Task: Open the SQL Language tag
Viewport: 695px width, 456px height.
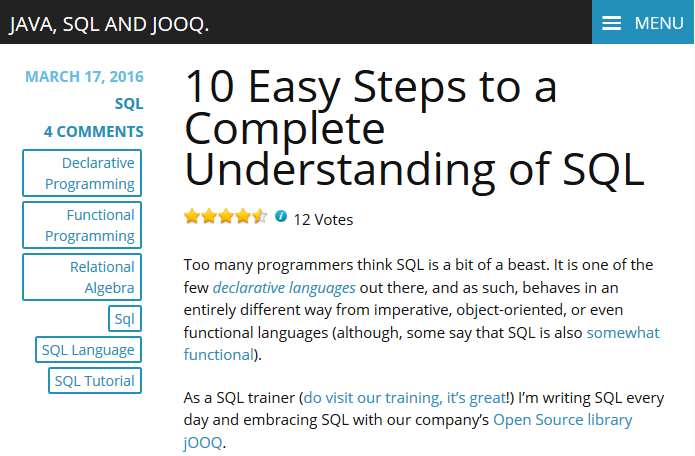Action: (89, 350)
